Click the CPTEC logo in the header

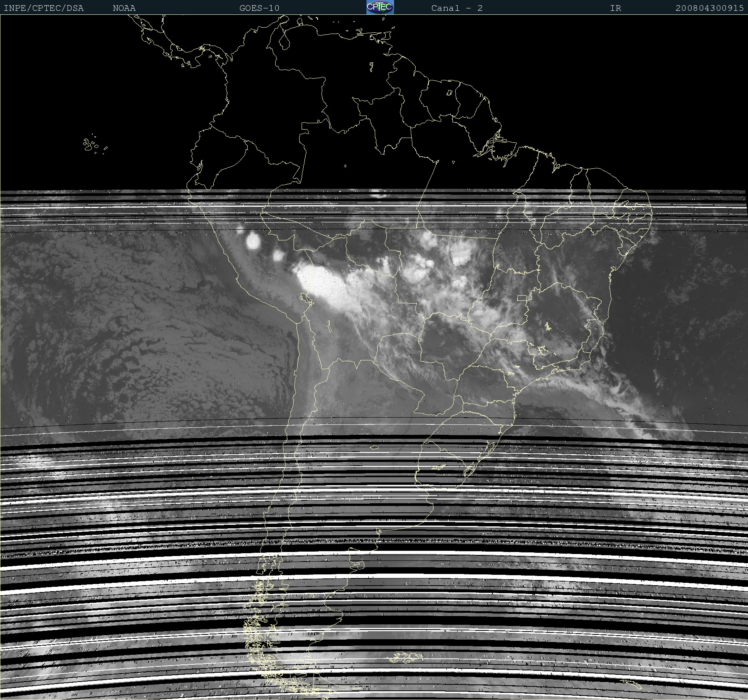tap(380, 7)
